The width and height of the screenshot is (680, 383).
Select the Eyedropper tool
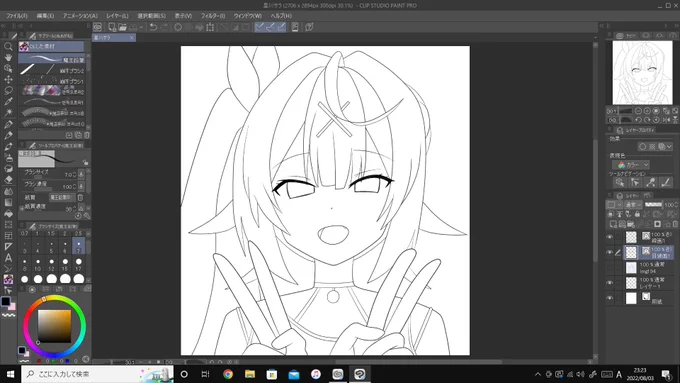point(8,101)
